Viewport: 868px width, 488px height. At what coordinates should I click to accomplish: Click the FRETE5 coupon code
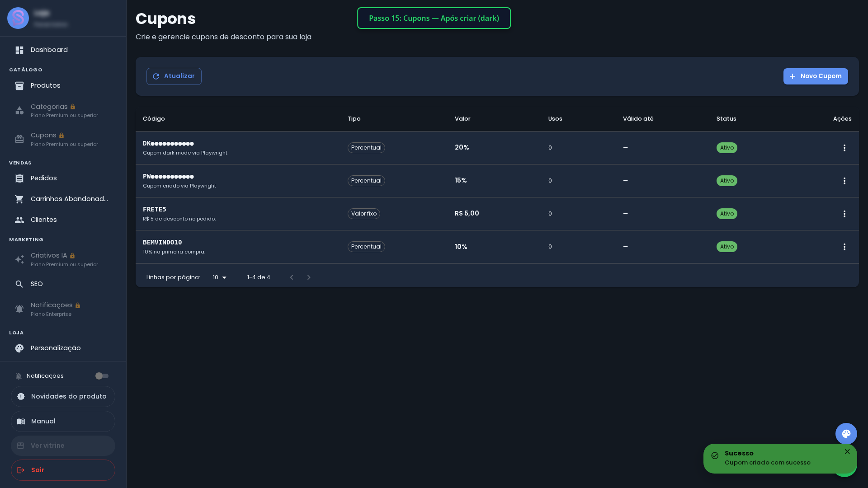155,209
